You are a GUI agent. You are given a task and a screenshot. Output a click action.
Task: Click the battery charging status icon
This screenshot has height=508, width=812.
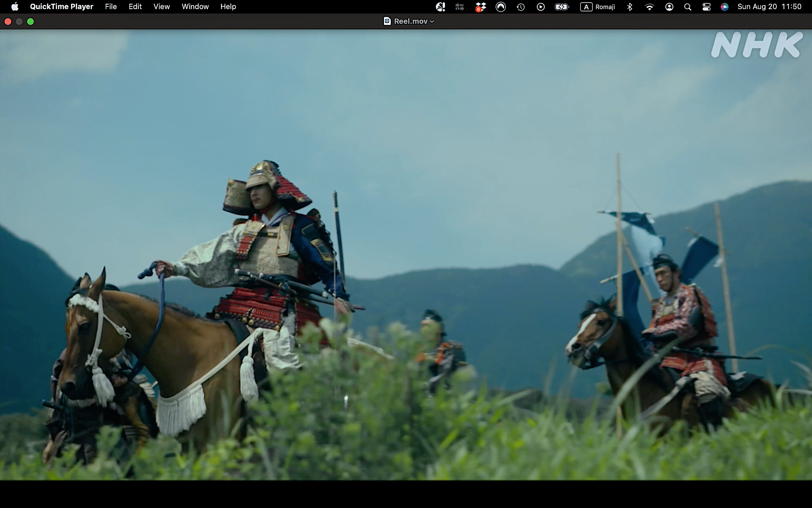pos(562,7)
